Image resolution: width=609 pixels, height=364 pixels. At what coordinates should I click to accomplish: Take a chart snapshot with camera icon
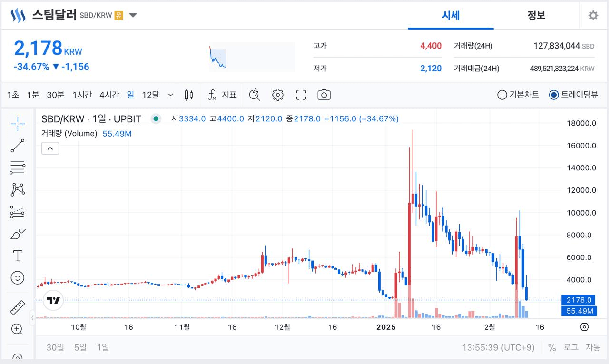tap(324, 95)
